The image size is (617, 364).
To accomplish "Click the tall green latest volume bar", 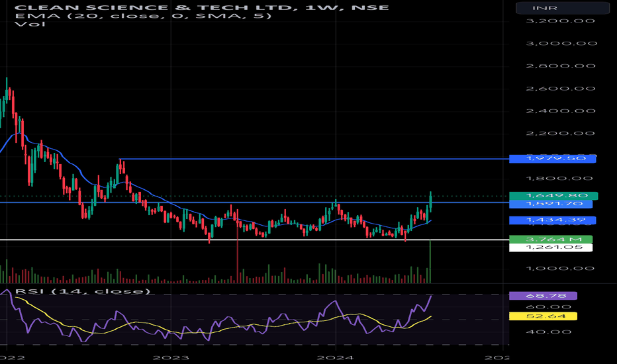I will click(x=430, y=261).
